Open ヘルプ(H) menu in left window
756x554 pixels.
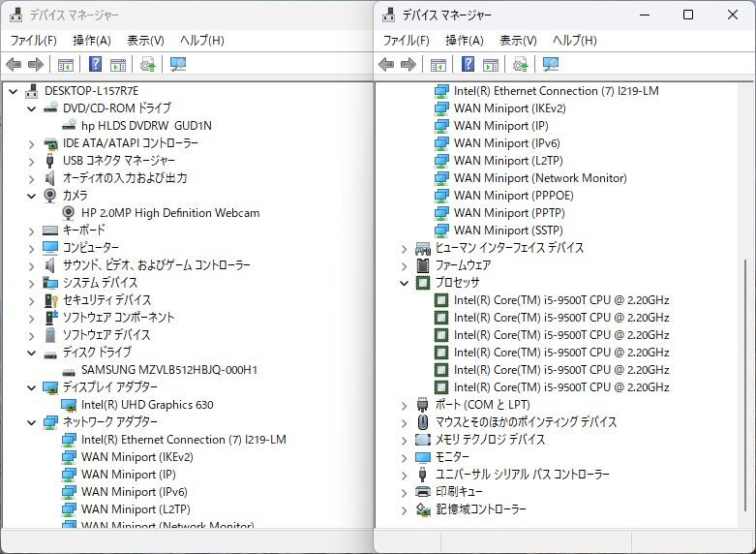point(201,40)
